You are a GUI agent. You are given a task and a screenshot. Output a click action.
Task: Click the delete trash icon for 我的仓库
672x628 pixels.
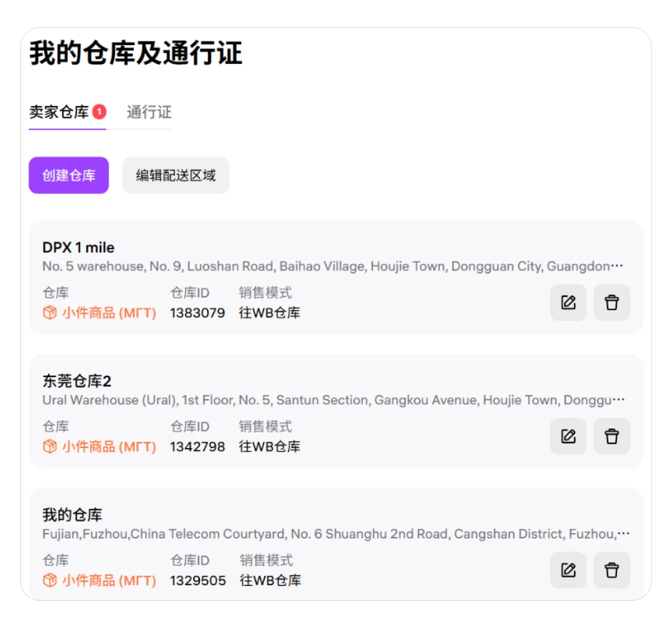pyautogui.click(x=611, y=570)
